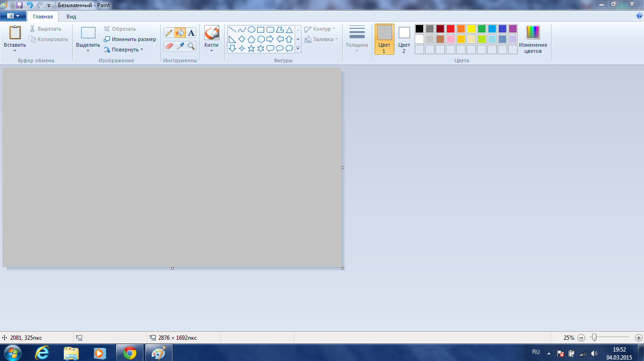Open the blue Paint file menu button
This screenshot has width=644, height=361.
[x=13, y=16]
